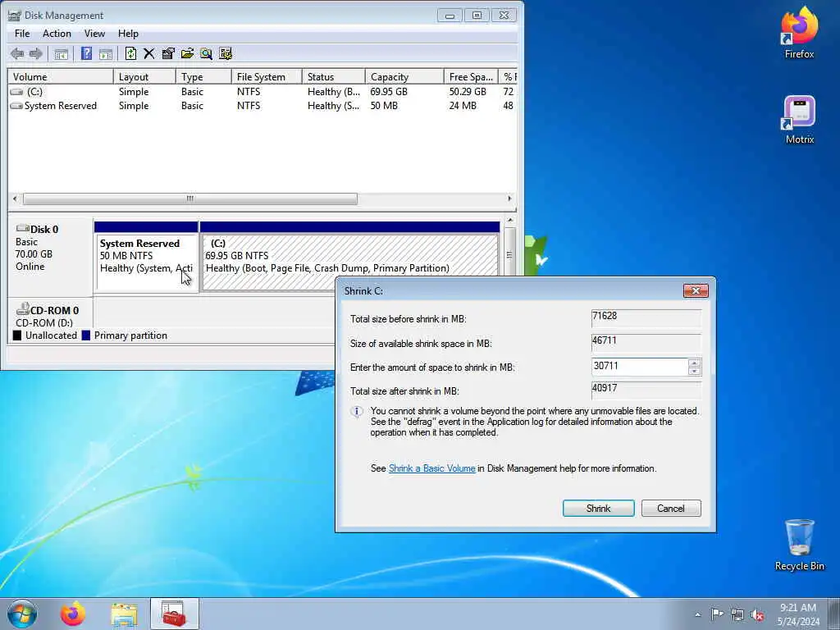Open the Properties toolbar icon
The image size is (840, 630).
pyautogui.click(x=168, y=53)
